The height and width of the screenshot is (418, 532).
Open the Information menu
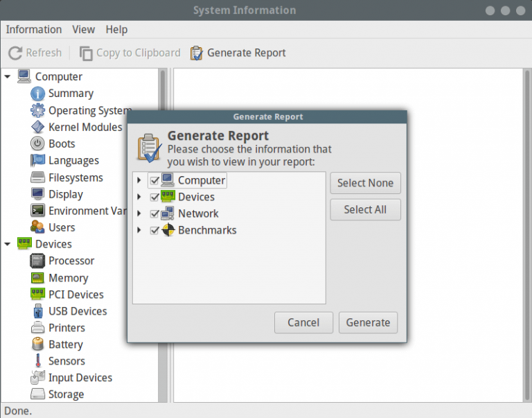pyautogui.click(x=33, y=29)
